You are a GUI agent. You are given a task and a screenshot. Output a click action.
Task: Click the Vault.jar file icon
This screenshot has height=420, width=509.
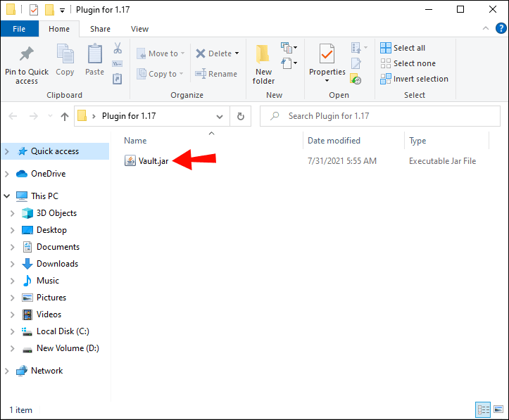click(x=130, y=160)
